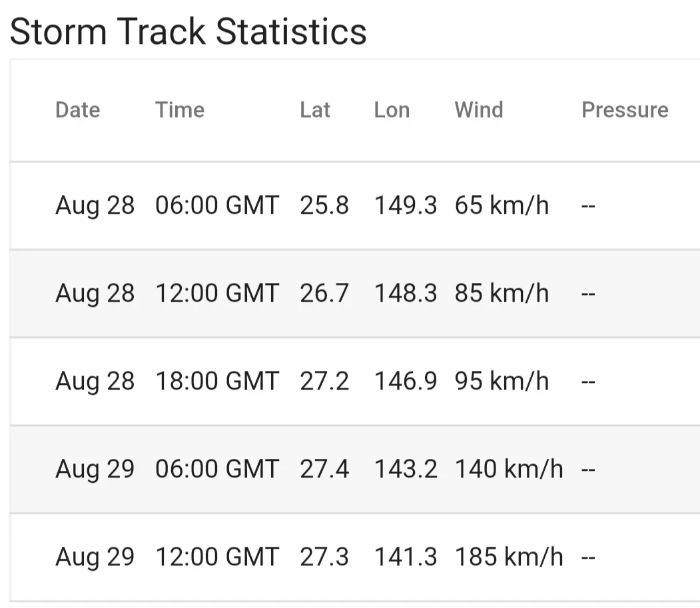Click the 140 km/h wind value
Image resolution: width=700 pixels, height=608 pixels.
pyautogui.click(x=508, y=469)
